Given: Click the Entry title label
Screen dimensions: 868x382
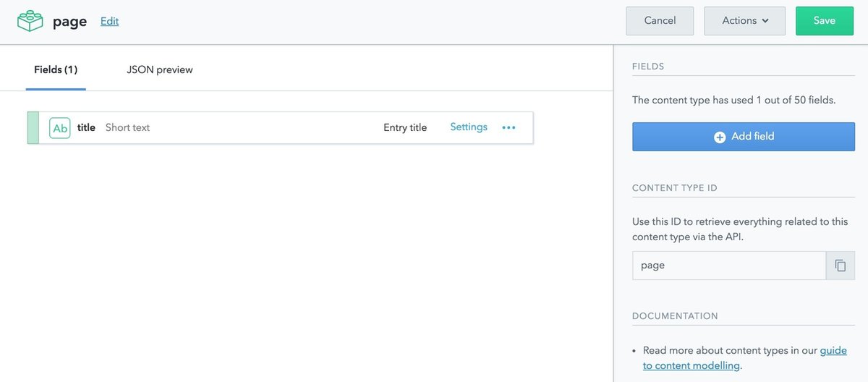Looking at the screenshot, I should [x=405, y=128].
